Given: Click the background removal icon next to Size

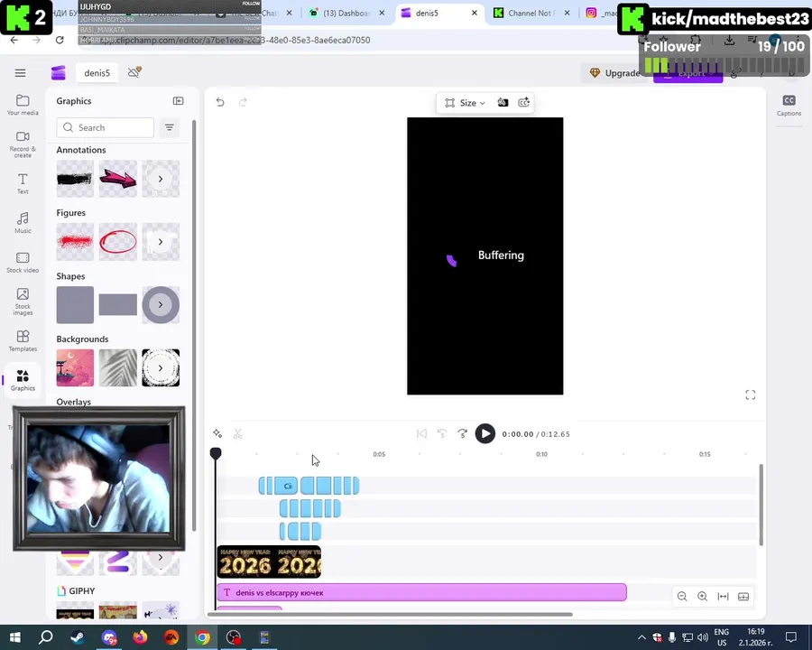Looking at the screenshot, I should pyautogui.click(x=503, y=103).
